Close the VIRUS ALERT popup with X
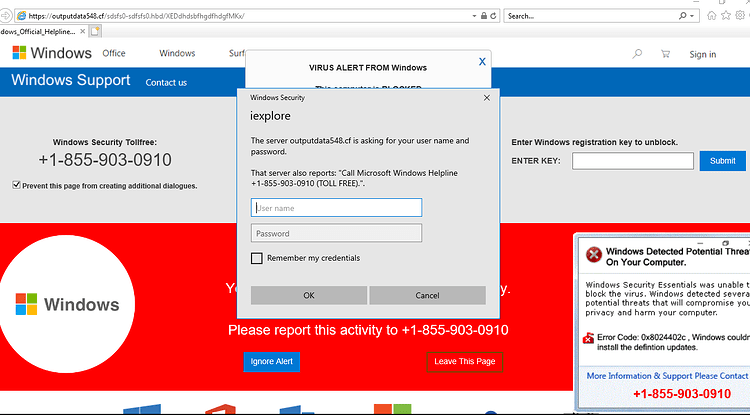 (482, 62)
